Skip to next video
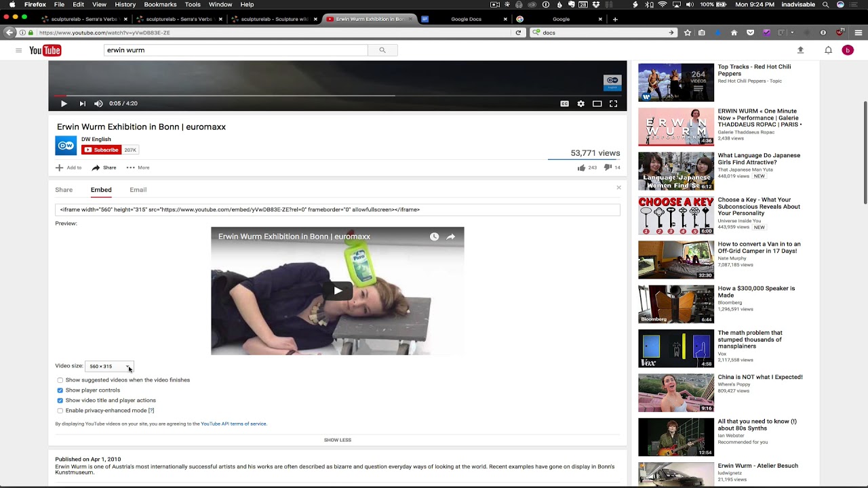This screenshot has width=868, height=488. coord(82,104)
